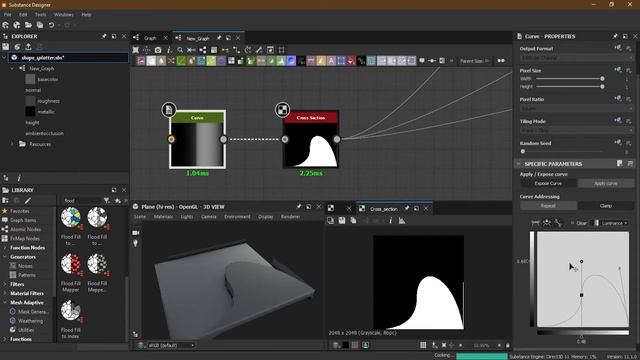
Task: Open the Parent Size dropdown
Action: pyautogui.click(x=474, y=61)
